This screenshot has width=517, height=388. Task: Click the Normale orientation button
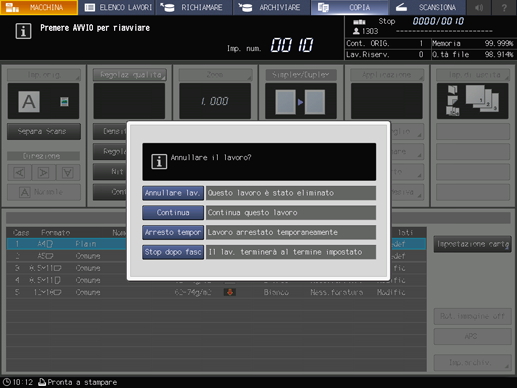tap(44, 192)
